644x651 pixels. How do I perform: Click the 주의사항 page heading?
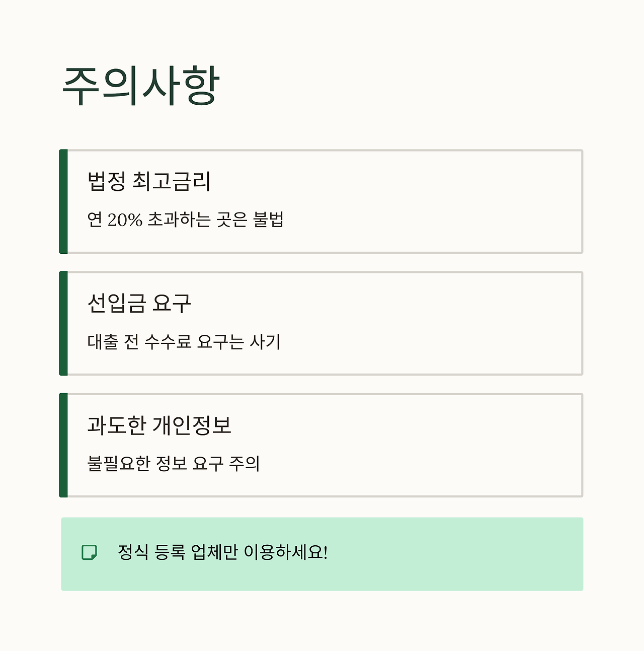(141, 87)
